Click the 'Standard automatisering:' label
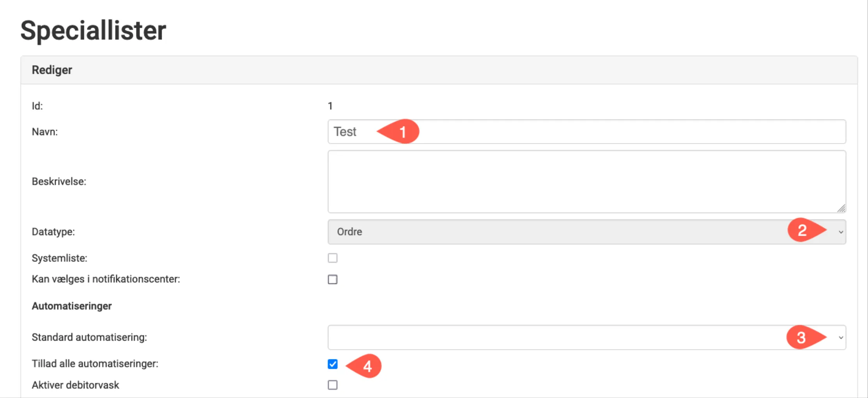 click(x=89, y=337)
